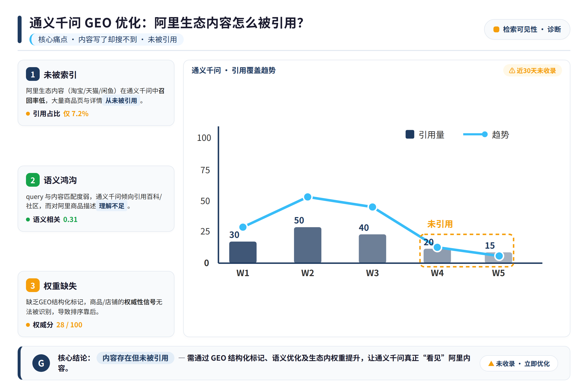Click the 内容存在但未被引用 pill

pyautogui.click(x=135, y=358)
